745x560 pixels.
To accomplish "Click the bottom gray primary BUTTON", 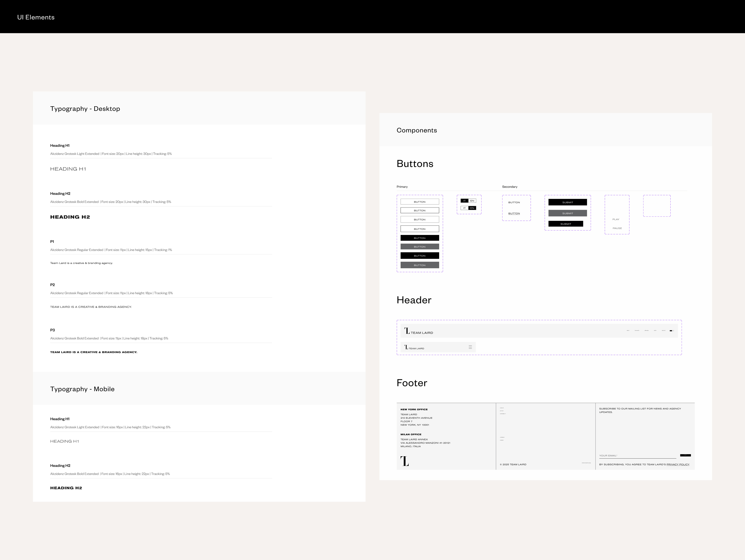I will click(420, 265).
